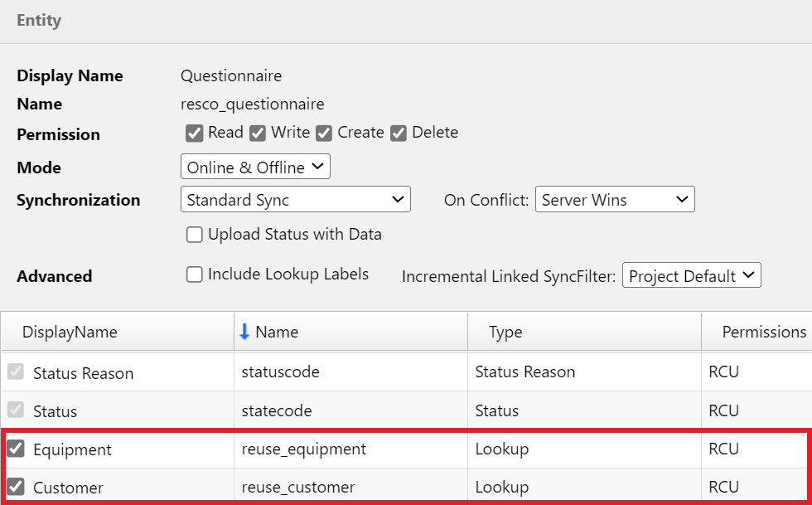812x505 pixels.
Task: Click the statuscode row name cell
Action: tap(280, 373)
